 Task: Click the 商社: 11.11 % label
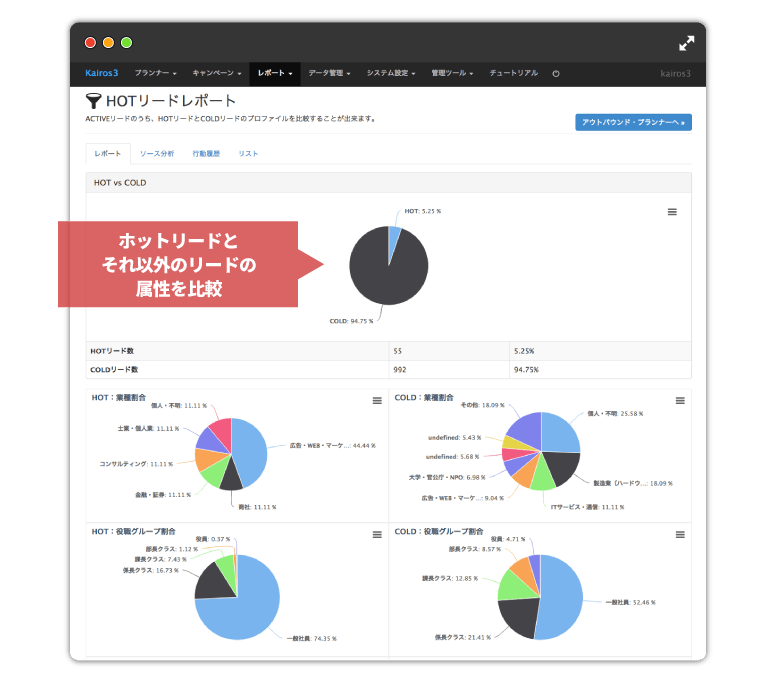click(x=257, y=507)
